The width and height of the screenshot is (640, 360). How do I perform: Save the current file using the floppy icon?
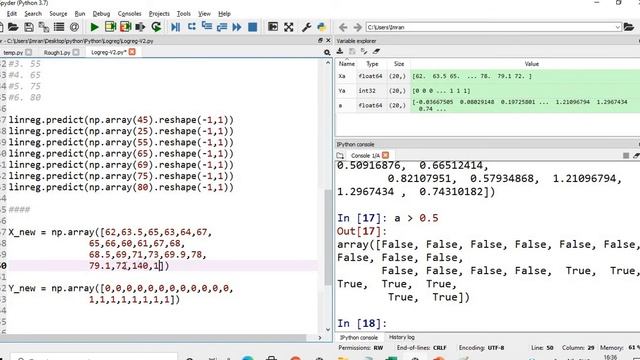[29, 27]
